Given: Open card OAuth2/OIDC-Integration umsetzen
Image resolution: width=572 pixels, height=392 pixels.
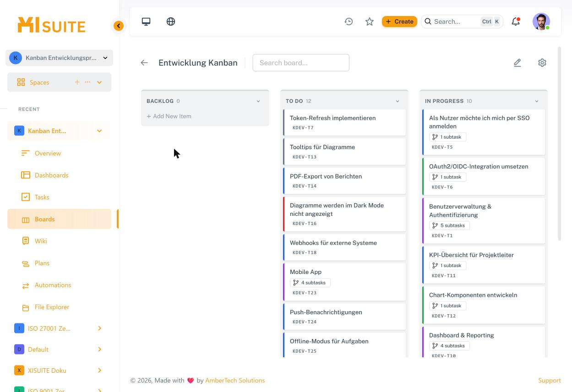Looking at the screenshot, I should pos(484,176).
